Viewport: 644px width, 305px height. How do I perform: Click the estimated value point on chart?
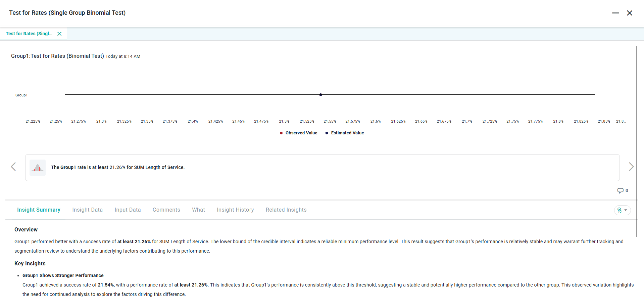click(320, 95)
